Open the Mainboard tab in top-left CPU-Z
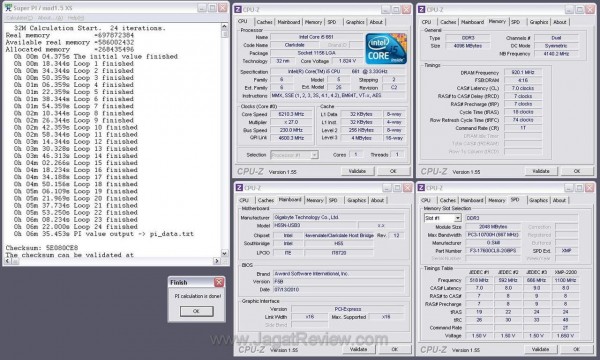Viewport: 600px width, 360px height. click(x=289, y=22)
